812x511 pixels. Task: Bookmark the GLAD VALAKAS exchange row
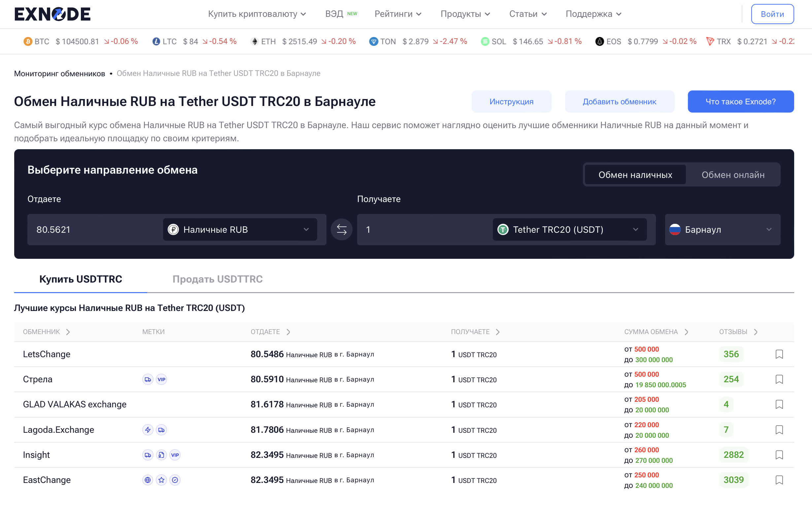(779, 404)
